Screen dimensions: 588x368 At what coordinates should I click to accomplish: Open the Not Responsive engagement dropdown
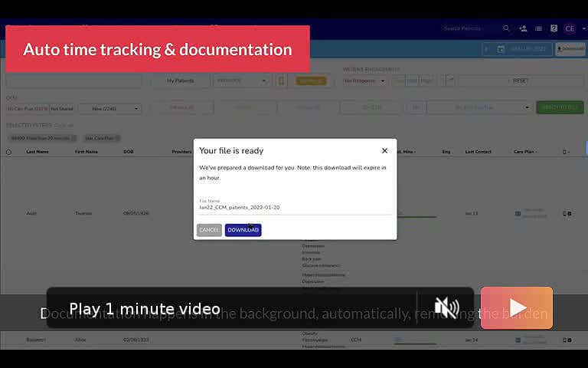click(x=364, y=80)
